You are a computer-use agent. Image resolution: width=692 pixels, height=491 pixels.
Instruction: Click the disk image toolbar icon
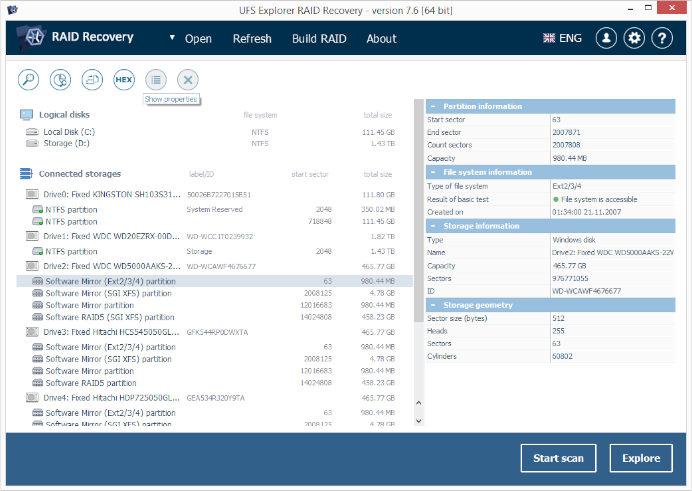click(92, 80)
